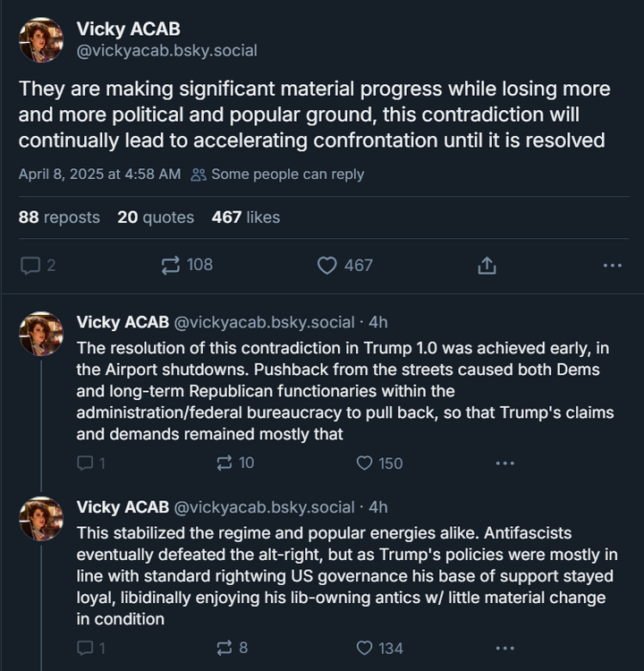Click the reply icon on main post
The image size is (644, 671).
pos(30,265)
